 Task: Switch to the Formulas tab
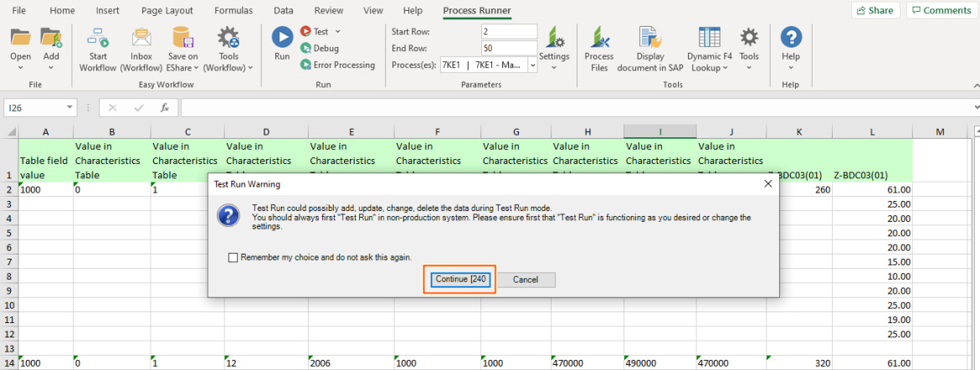pyautogui.click(x=233, y=11)
